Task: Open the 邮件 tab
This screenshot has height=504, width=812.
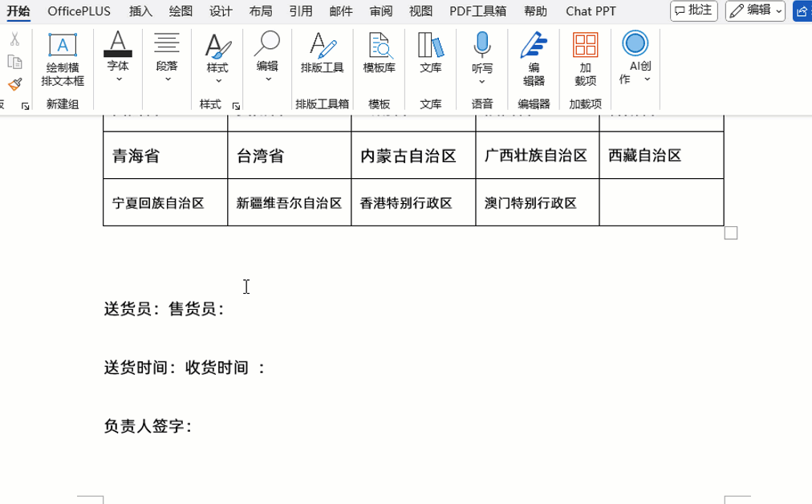Action: coord(341,11)
